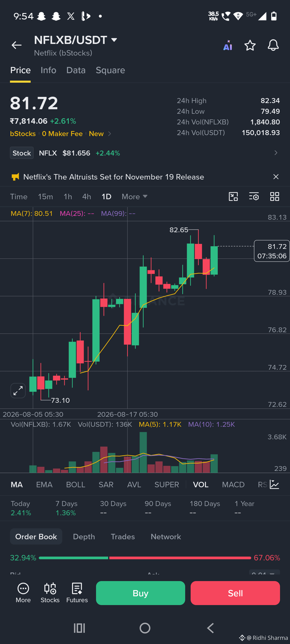This screenshot has height=644, width=290.
Task: Tap Android system back button
Action: (210, 628)
